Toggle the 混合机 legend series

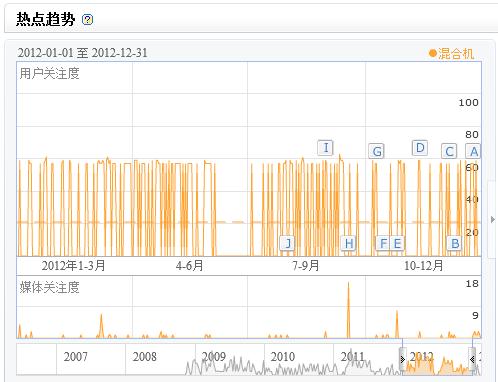point(452,53)
